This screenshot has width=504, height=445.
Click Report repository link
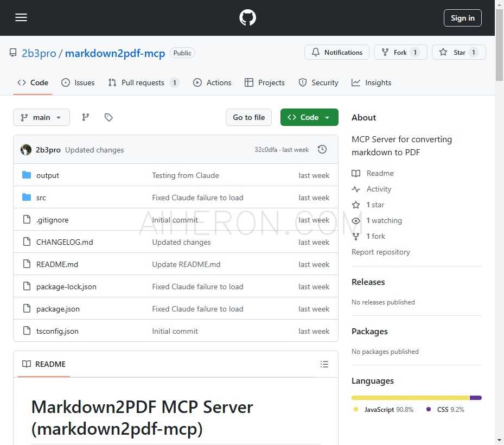click(x=381, y=252)
